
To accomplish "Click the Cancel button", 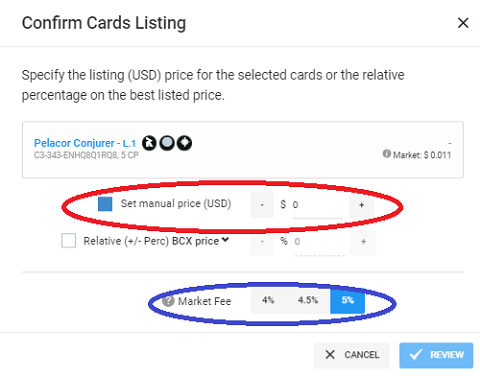I will click(352, 355).
